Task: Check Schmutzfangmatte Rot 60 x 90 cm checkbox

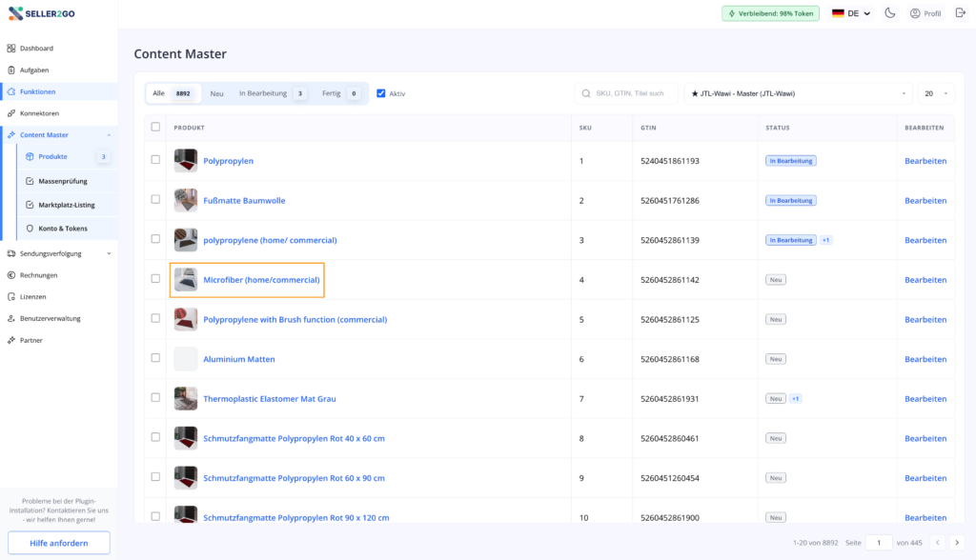Action: (155, 476)
